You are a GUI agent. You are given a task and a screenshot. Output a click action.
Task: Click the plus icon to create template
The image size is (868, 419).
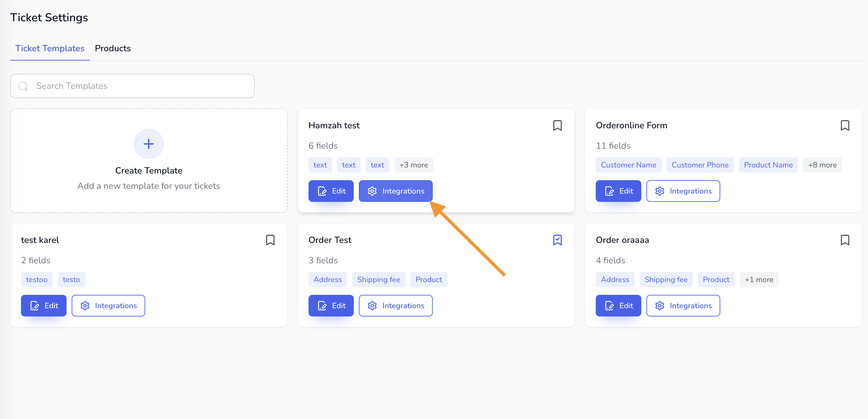149,144
